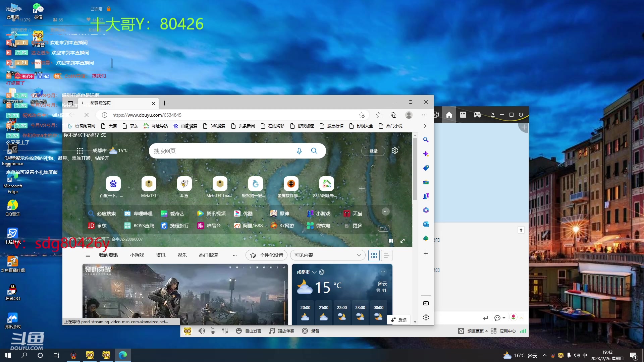Open the Edge profile avatar
The width and height of the screenshot is (644, 362).
coord(409,115)
